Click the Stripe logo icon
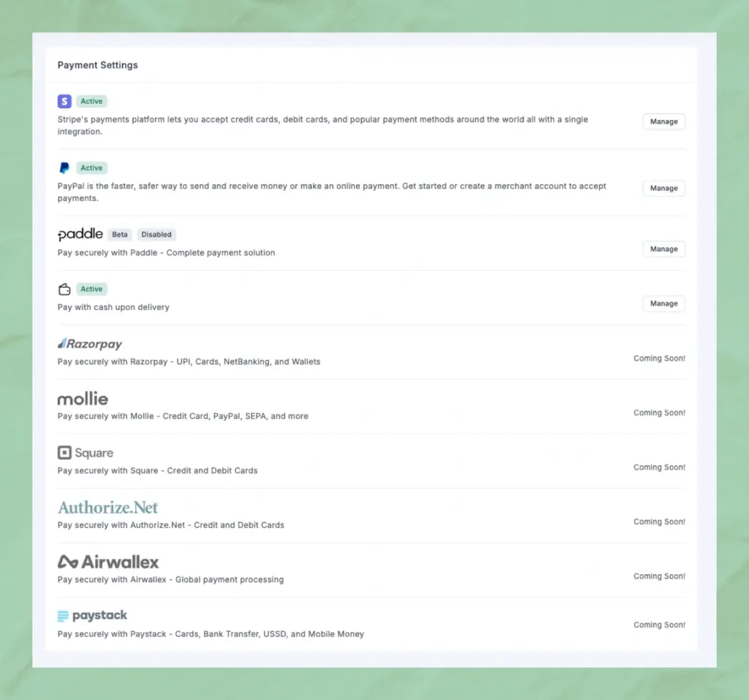This screenshot has width=749, height=700. pos(64,102)
